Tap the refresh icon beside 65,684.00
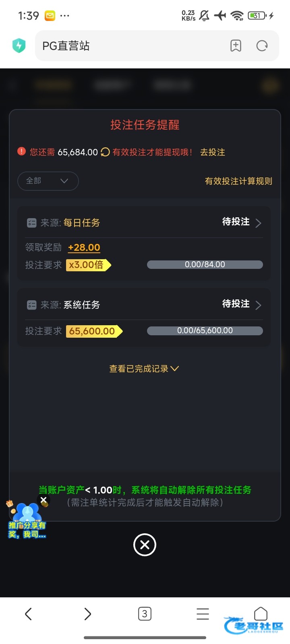Image resolution: width=290 pixels, height=644 pixels. [105, 152]
